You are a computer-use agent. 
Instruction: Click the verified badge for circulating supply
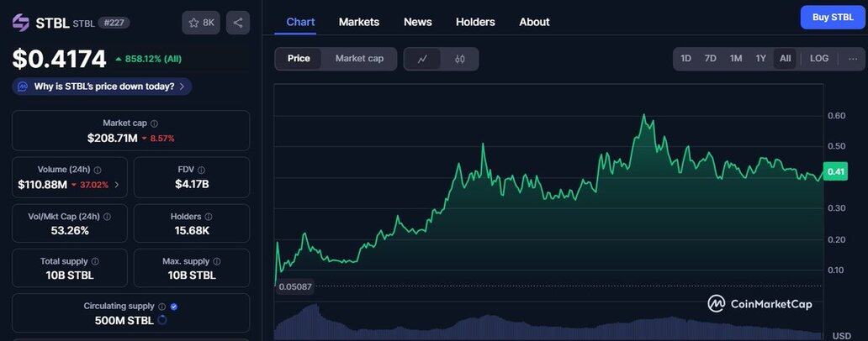click(x=174, y=307)
